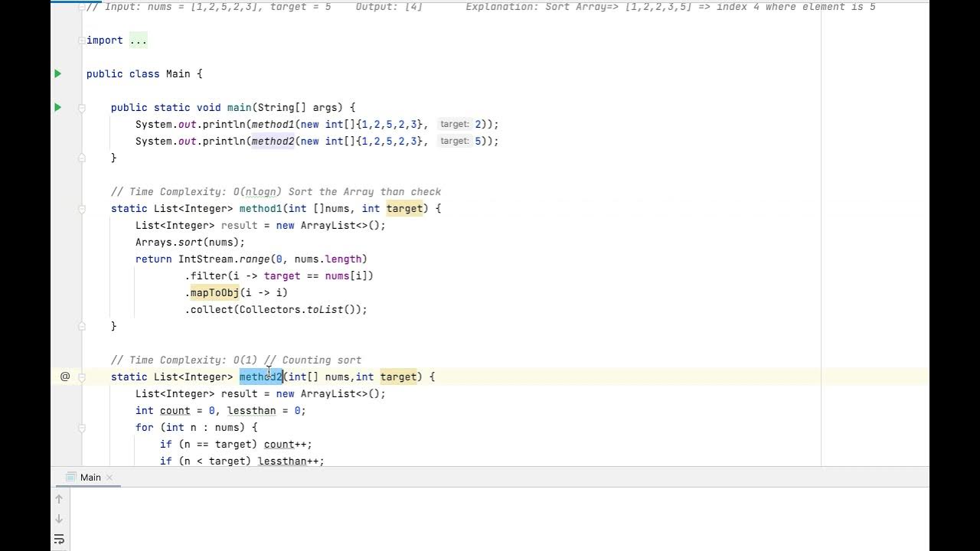Click the 'Main' class name in declaration

point(178,73)
